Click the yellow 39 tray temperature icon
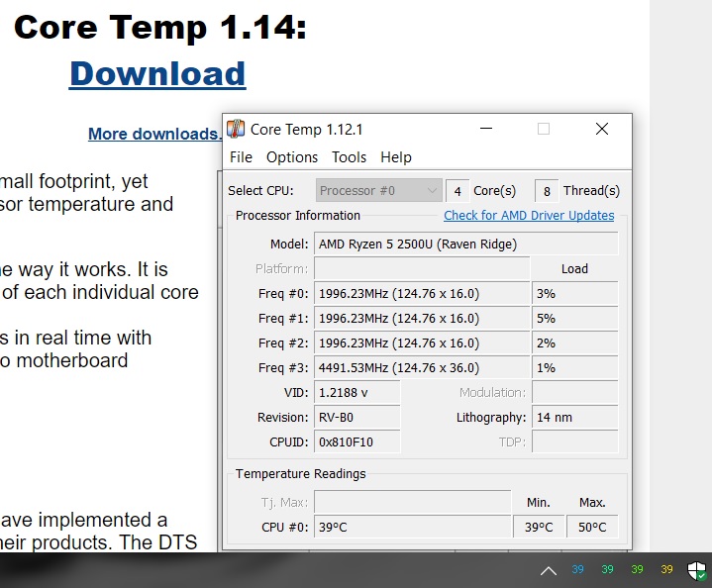 tap(666, 569)
